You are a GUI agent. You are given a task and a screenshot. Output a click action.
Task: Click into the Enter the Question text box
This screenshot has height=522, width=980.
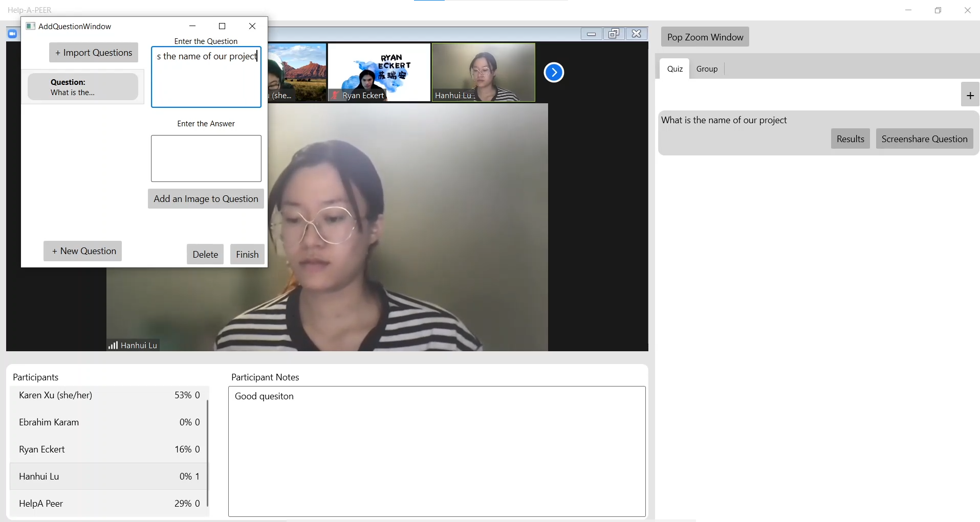[x=206, y=77]
